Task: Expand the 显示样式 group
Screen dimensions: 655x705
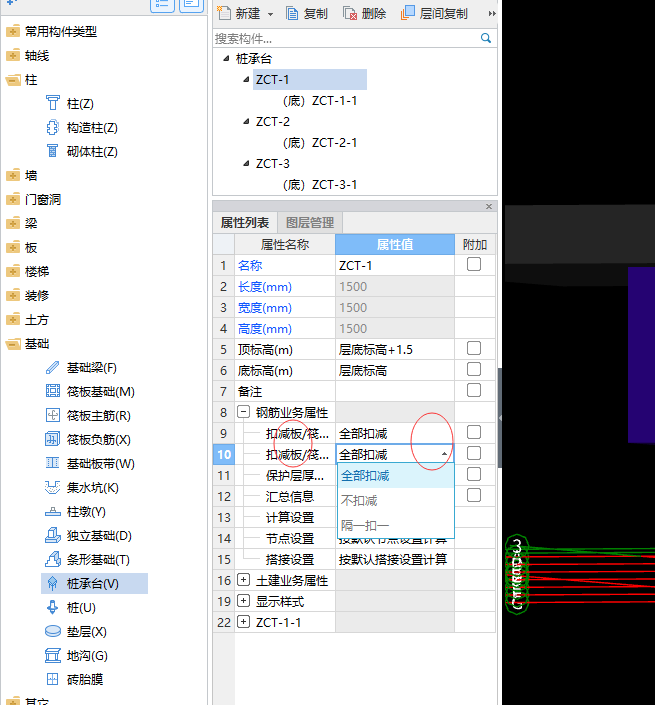Action: [243, 601]
